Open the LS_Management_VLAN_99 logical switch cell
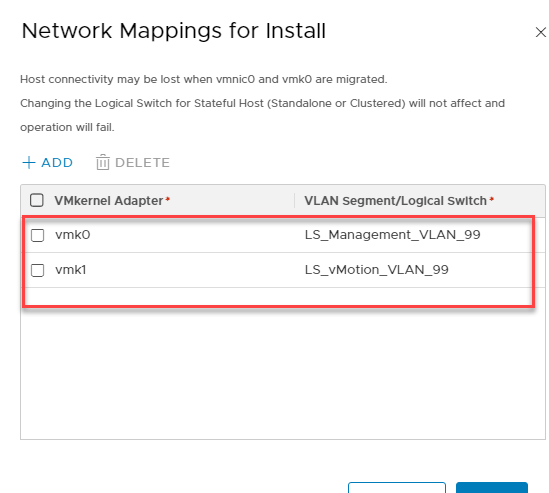The image size is (549, 493). point(392,235)
